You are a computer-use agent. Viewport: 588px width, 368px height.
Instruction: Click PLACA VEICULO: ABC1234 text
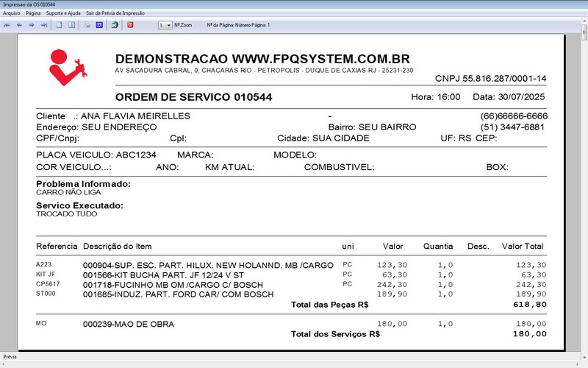pos(96,155)
